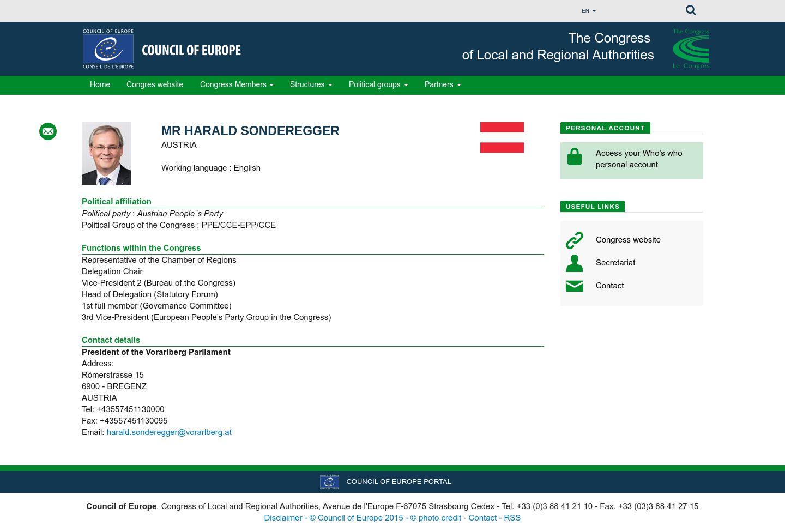Click the green envelope share icon

pyautogui.click(x=48, y=131)
